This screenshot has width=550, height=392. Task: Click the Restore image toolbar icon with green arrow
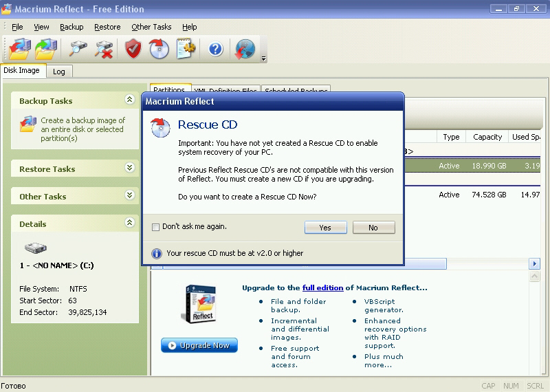click(x=46, y=49)
